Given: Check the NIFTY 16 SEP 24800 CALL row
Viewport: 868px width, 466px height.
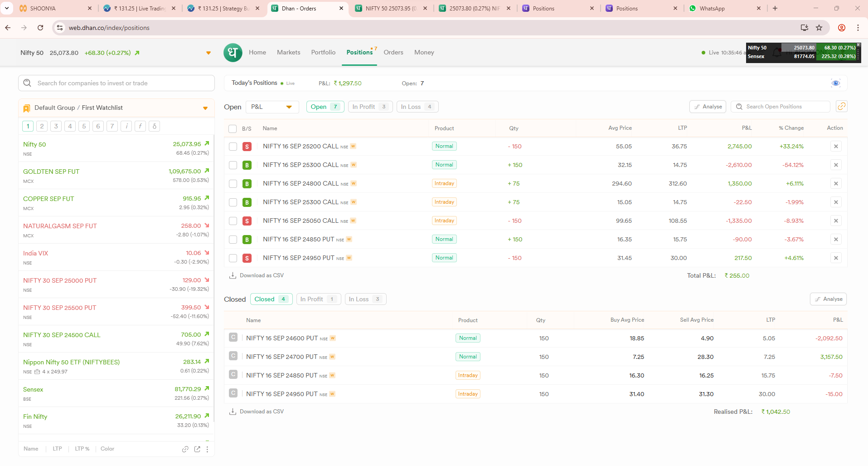Looking at the screenshot, I should 233,184.
